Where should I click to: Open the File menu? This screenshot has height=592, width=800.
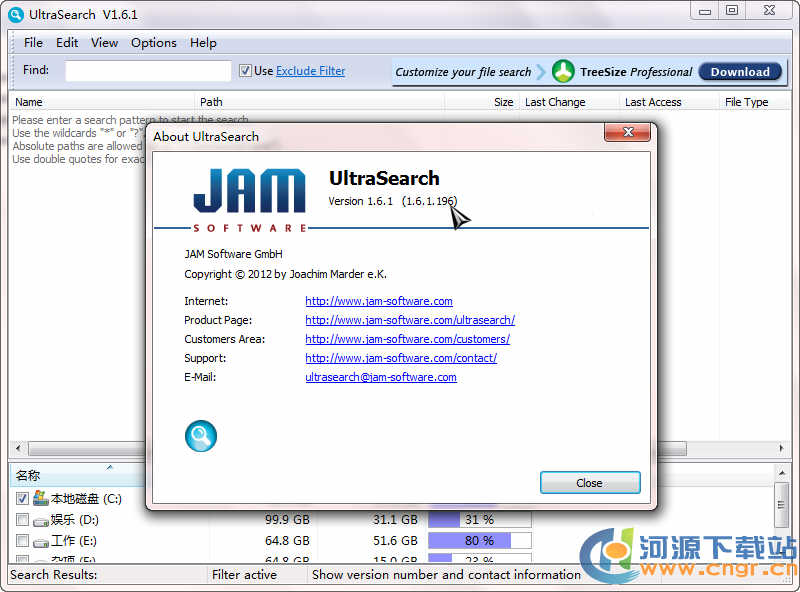point(33,43)
